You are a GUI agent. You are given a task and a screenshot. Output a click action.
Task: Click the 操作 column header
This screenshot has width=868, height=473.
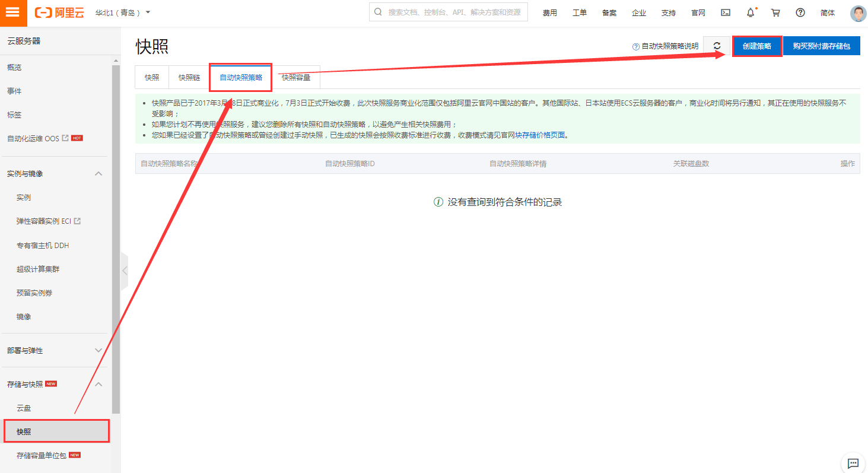pyautogui.click(x=848, y=164)
